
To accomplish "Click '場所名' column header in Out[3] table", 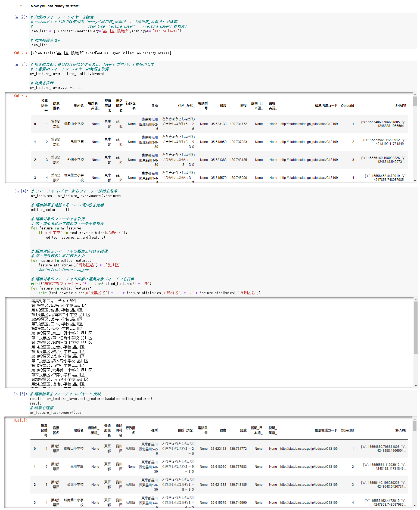I will 79,105.
